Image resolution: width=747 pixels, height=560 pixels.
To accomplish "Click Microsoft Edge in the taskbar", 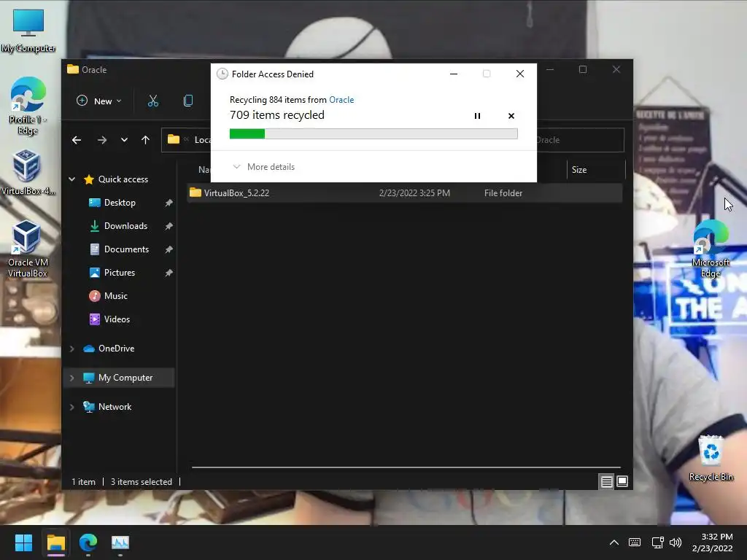I will [x=88, y=542].
